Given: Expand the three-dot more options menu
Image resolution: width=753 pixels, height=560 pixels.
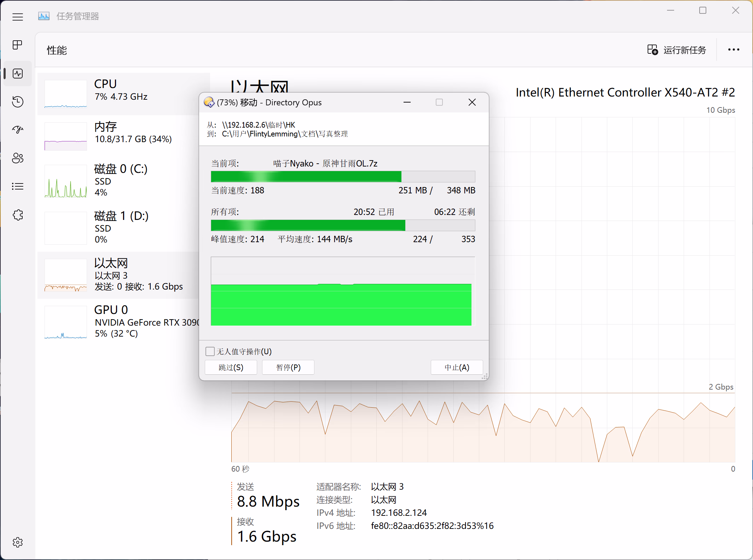Looking at the screenshot, I should 734,50.
